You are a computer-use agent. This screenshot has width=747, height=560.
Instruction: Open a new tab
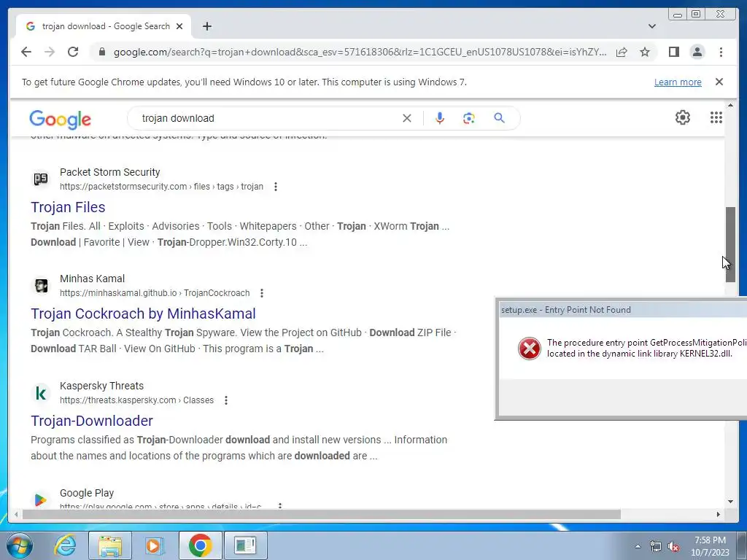coord(206,26)
